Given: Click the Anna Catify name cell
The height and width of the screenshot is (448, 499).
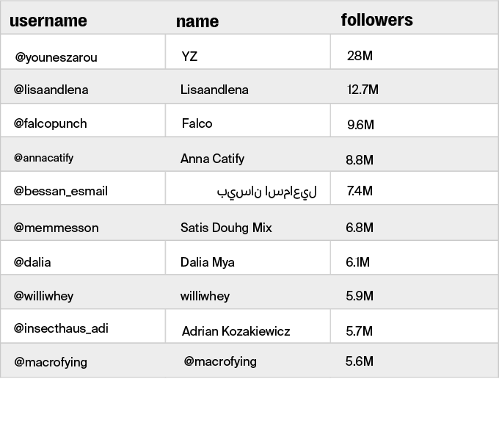Looking at the screenshot, I should pos(212,159).
